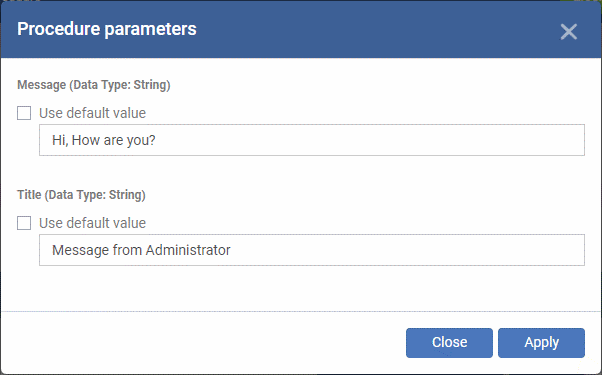Click the blue Close button
The image size is (602, 375).
click(449, 343)
